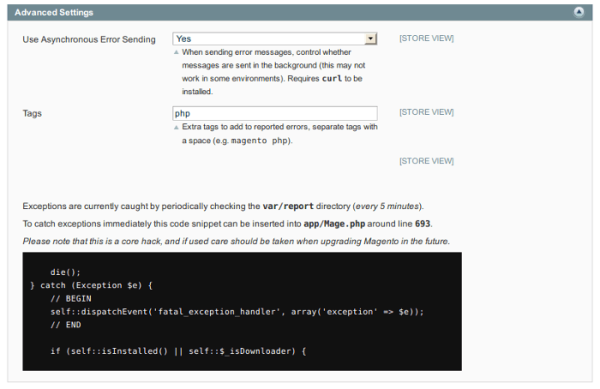Click the bold var/report directory text
This screenshot has height=389, width=600.
[x=288, y=206]
